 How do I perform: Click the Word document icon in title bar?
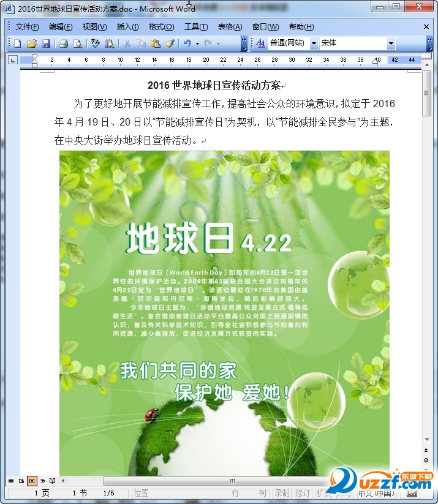10,9
